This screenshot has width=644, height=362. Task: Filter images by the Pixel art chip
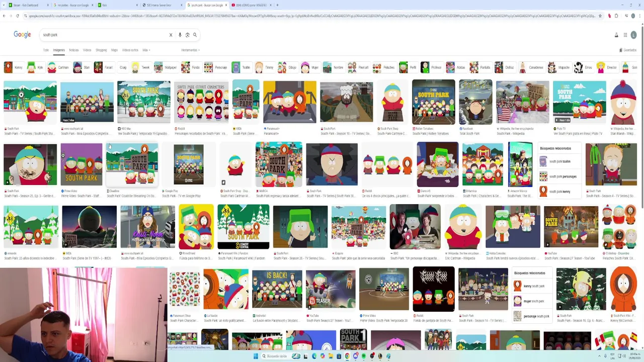click(x=359, y=67)
